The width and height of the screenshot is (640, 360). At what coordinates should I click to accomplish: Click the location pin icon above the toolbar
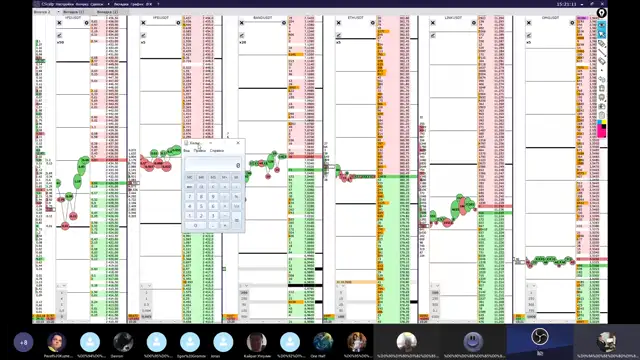coord(602,12)
